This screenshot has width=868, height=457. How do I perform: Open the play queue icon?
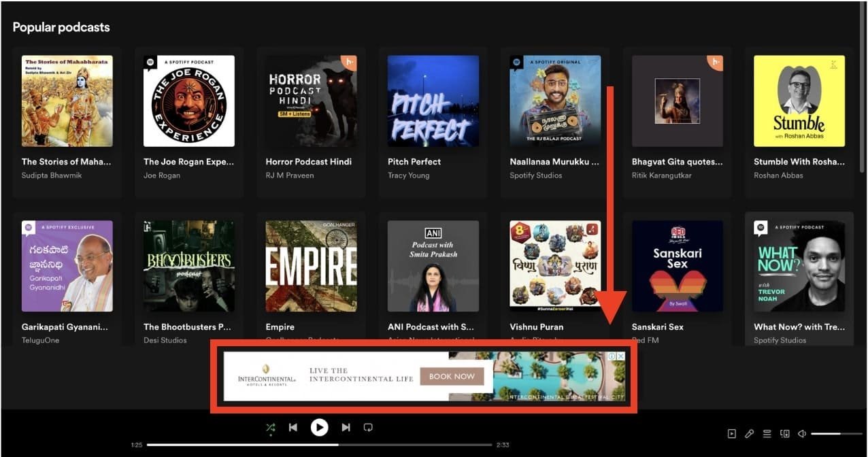point(767,434)
